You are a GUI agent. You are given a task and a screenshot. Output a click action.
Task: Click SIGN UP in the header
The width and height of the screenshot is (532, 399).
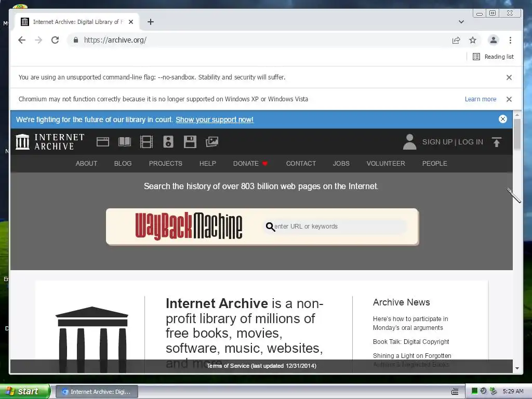point(437,142)
